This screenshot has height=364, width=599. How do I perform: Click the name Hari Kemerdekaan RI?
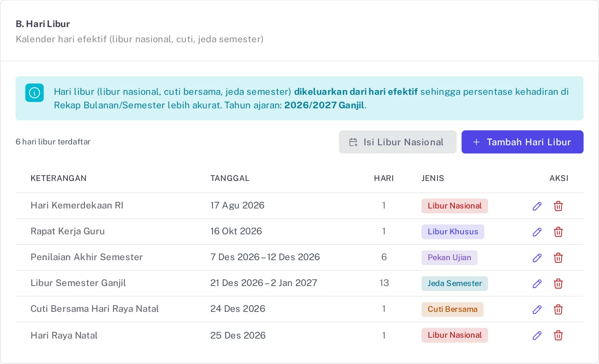click(77, 206)
